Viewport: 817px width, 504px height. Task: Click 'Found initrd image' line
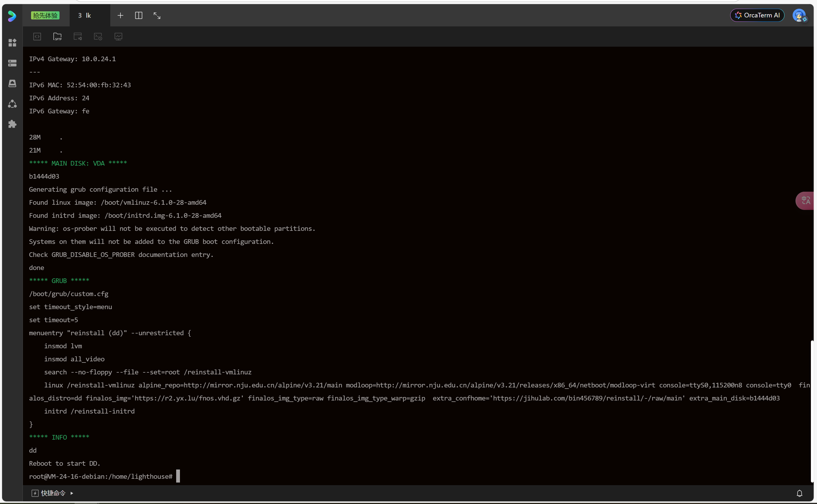(125, 215)
